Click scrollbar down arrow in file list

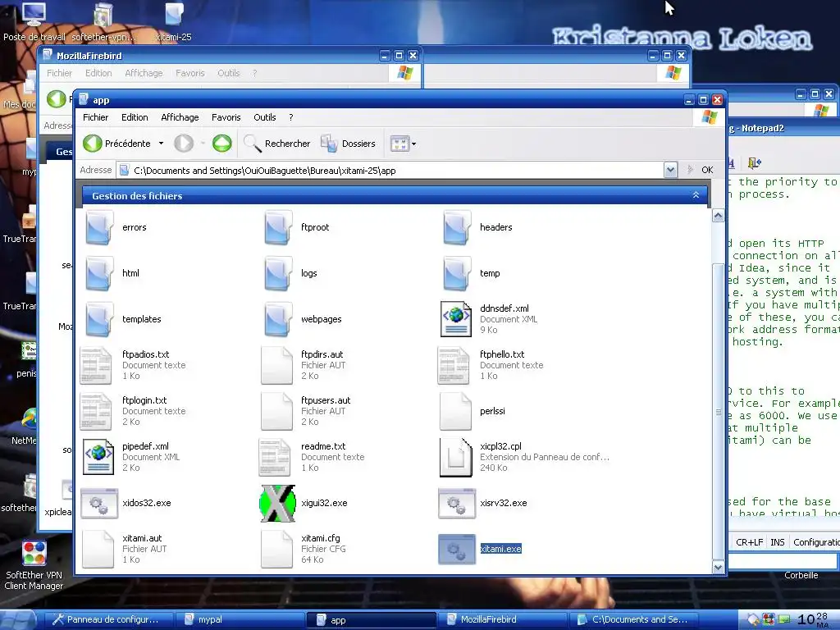[x=718, y=566]
